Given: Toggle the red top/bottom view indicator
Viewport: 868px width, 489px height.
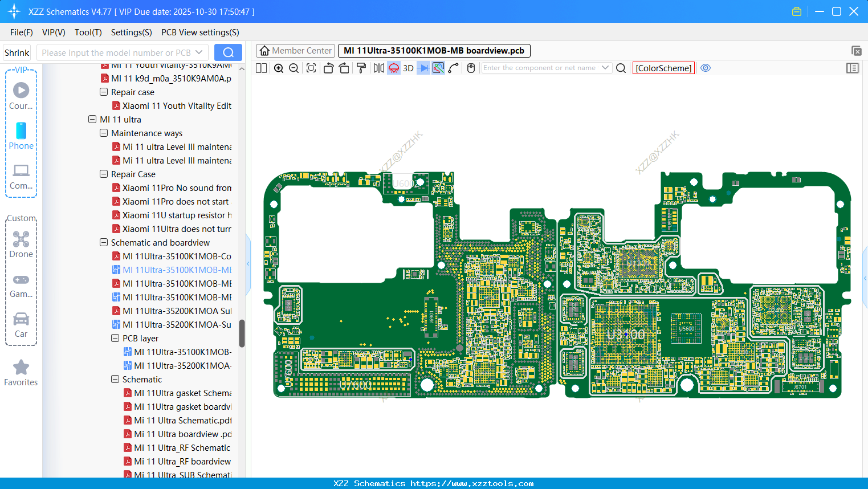Looking at the screenshot, I should click(x=393, y=68).
